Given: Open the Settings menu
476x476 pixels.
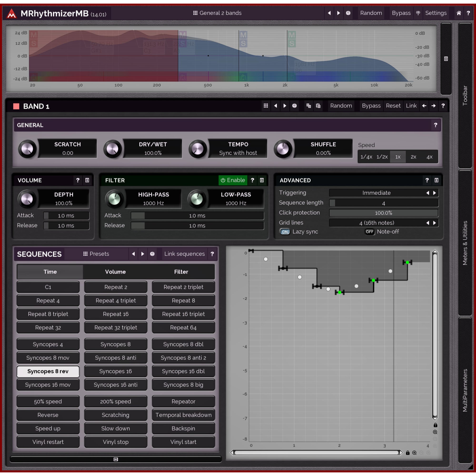Looking at the screenshot, I should (x=436, y=13).
